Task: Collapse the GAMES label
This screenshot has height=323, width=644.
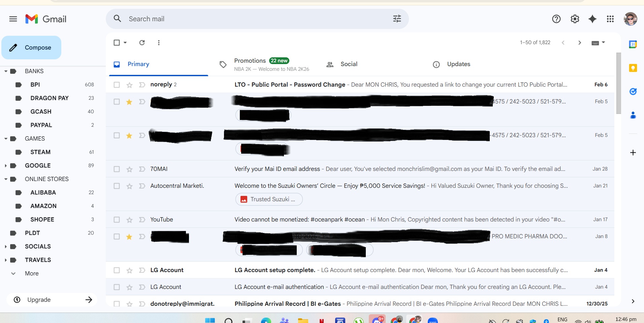Action: 6,139
